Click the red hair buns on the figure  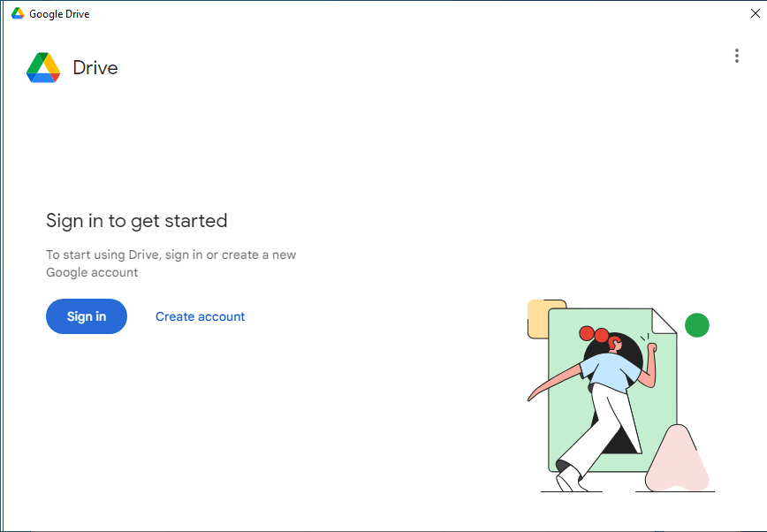pyautogui.click(x=594, y=334)
